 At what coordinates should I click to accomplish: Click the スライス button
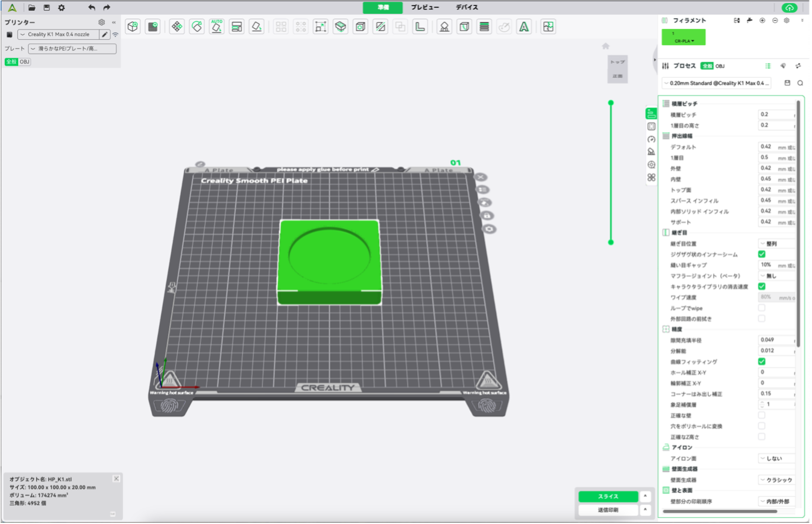coord(608,496)
